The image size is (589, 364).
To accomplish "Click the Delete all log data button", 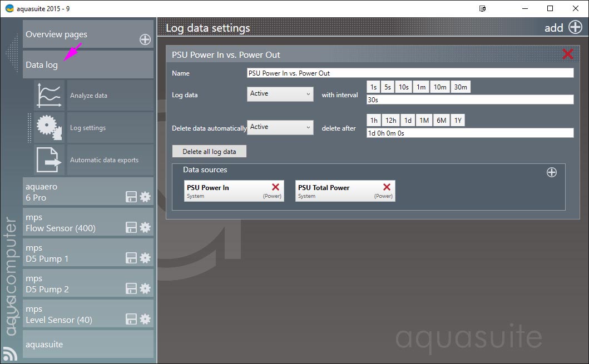I will 209,152.
